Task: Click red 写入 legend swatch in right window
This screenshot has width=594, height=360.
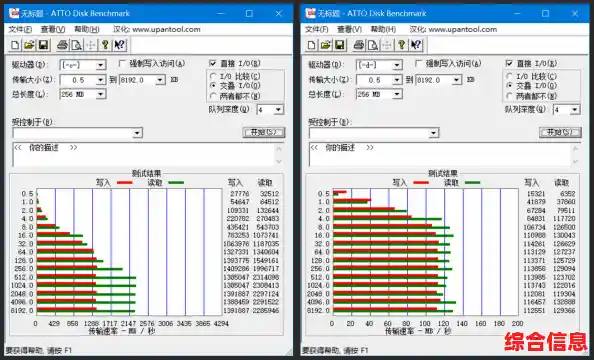Action: (x=421, y=183)
